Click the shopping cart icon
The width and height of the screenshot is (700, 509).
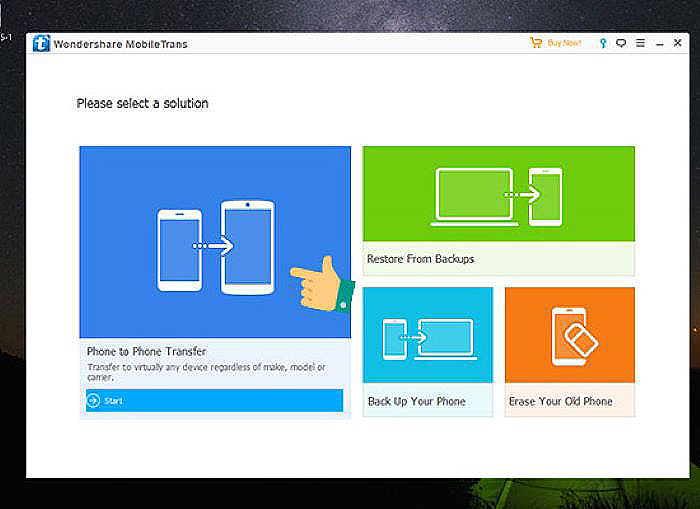point(535,43)
